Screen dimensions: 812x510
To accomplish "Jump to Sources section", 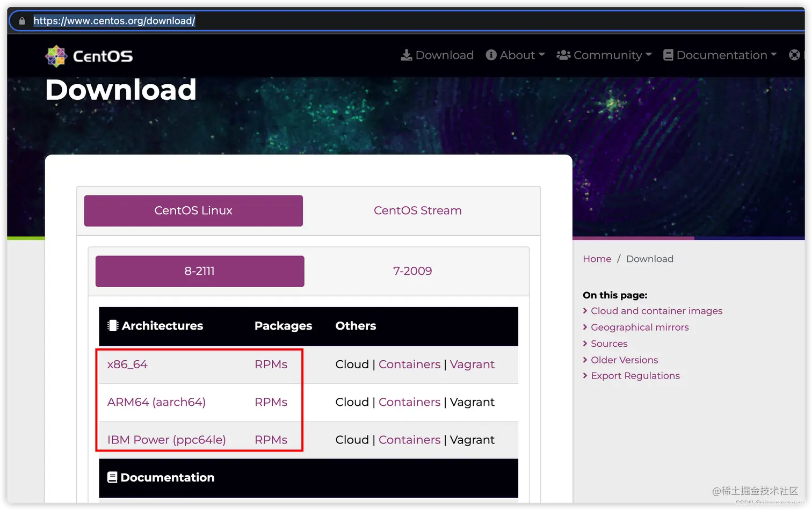I will (609, 344).
